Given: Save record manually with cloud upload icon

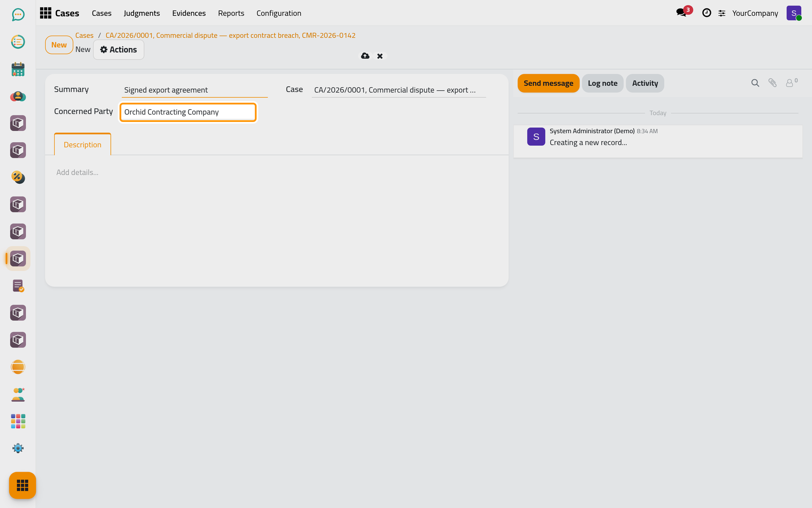Looking at the screenshot, I should tap(365, 56).
